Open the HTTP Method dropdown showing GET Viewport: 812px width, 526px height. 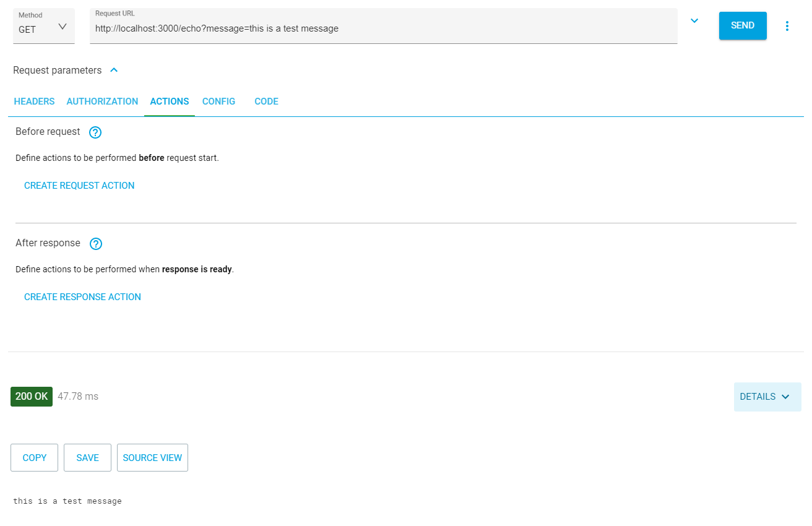pos(43,27)
